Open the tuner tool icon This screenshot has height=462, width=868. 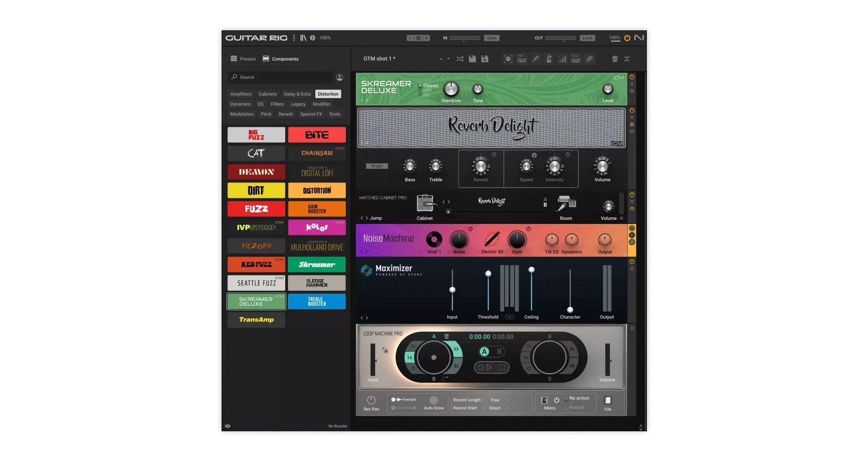point(535,59)
